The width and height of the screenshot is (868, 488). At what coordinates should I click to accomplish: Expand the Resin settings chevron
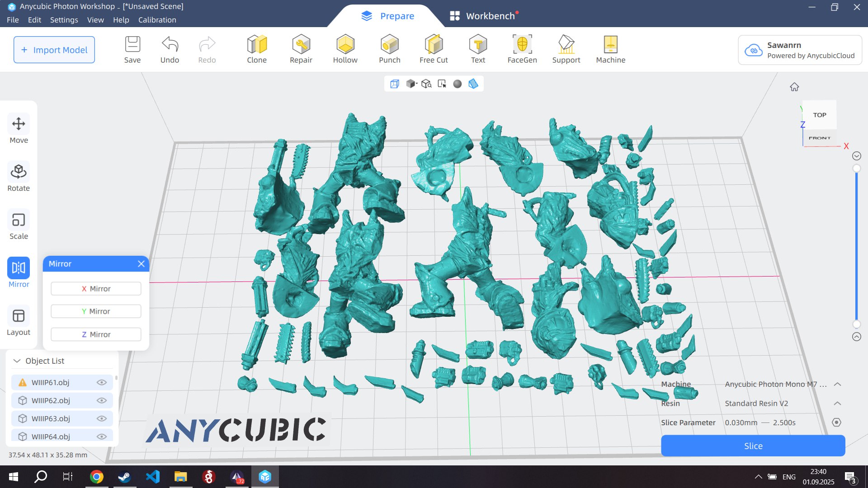click(x=837, y=404)
